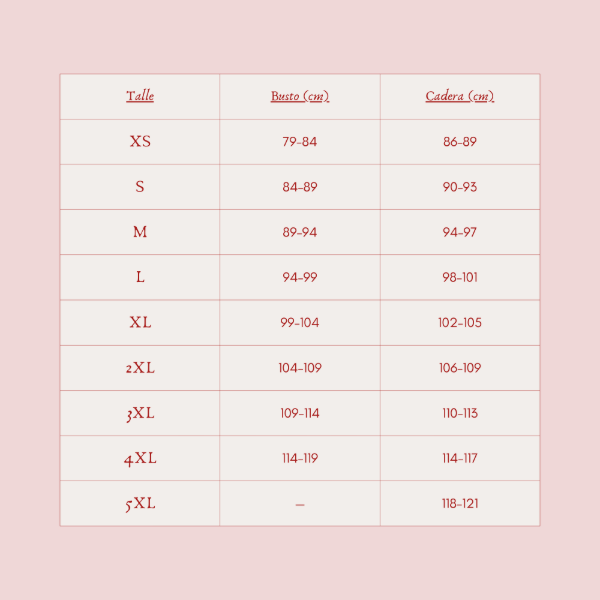The width and height of the screenshot is (600, 600).
Task: Select the S size cell
Action: pyautogui.click(x=140, y=187)
